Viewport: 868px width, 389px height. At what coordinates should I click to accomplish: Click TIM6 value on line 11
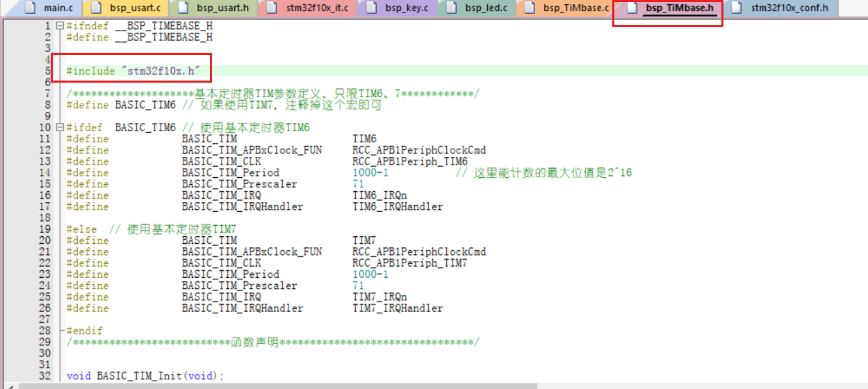(x=364, y=139)
